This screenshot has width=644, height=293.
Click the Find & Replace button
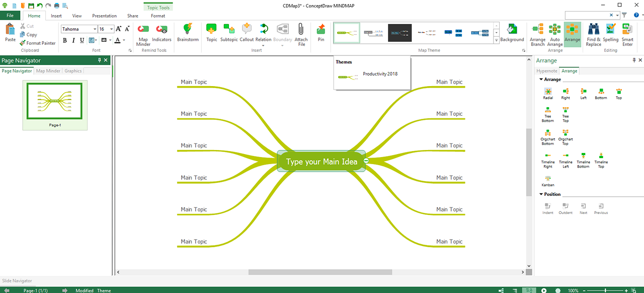coord(593,34)
